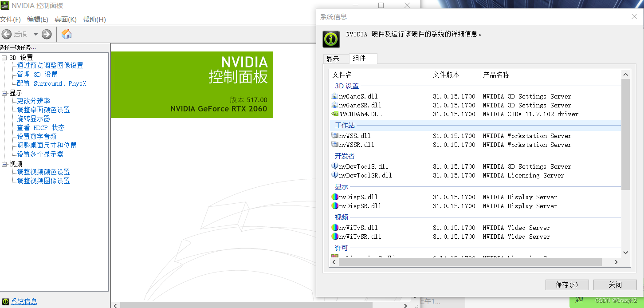Click the nvWSSR.dll file icon
Screen dimensions: 644x308
pyautogui.click(x=335, y=145)
